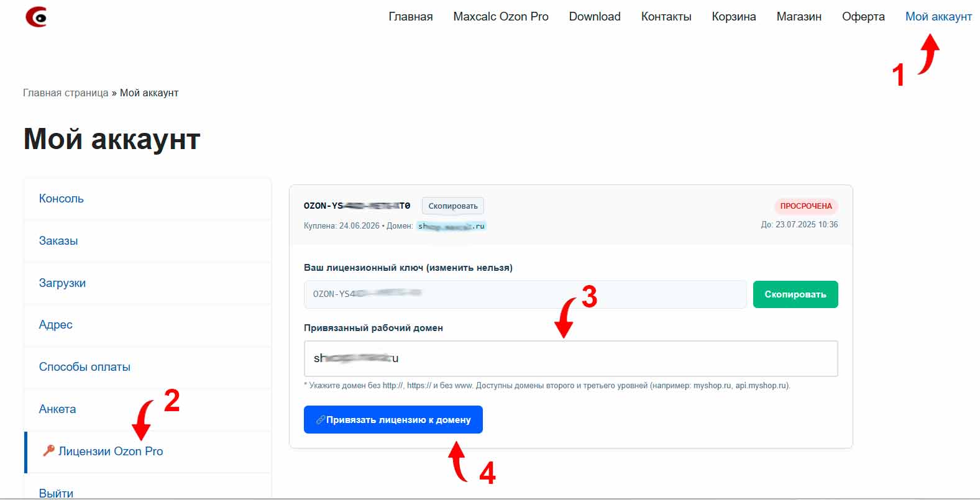Click the key icon beside Лицензии Ozon Pro
This screenshot has height=500, width=980.
tap(48, 450)
